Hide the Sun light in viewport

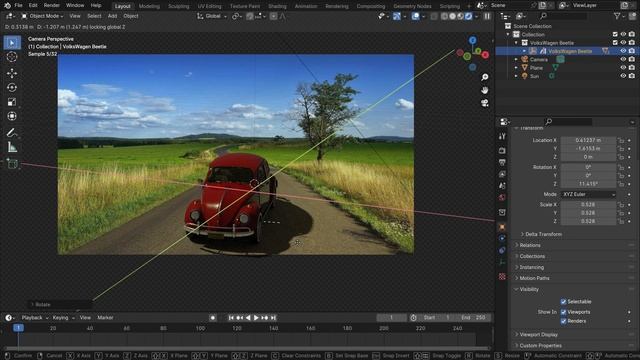[x=623, y=76]
